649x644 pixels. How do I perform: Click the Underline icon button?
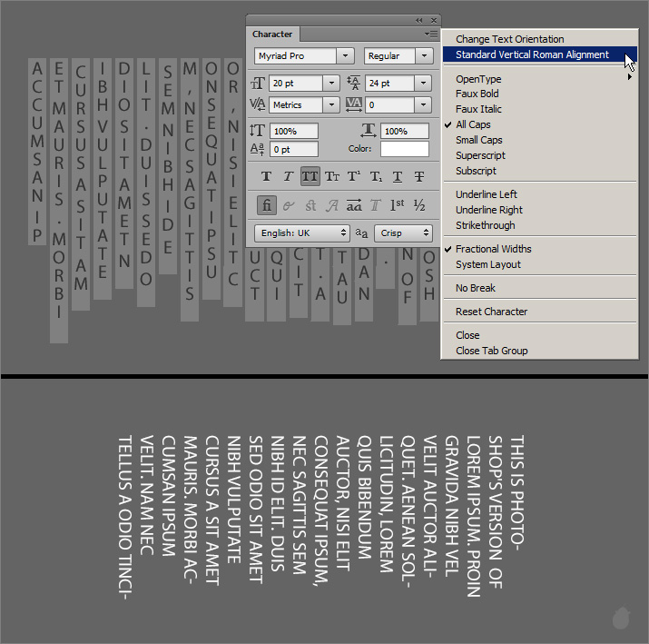point(398,176)
